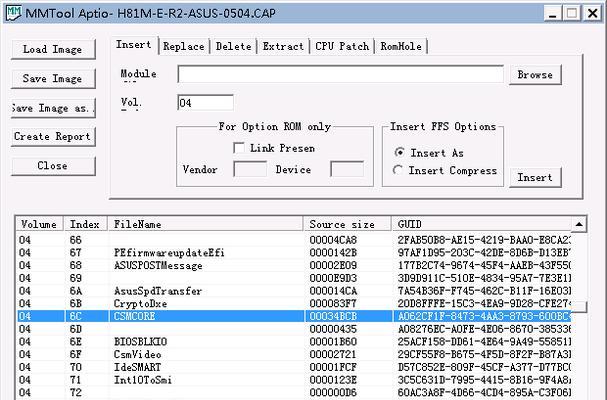Enable the Link Present checkbox
This screenshot has height=400, width=607.
point(239,148)
